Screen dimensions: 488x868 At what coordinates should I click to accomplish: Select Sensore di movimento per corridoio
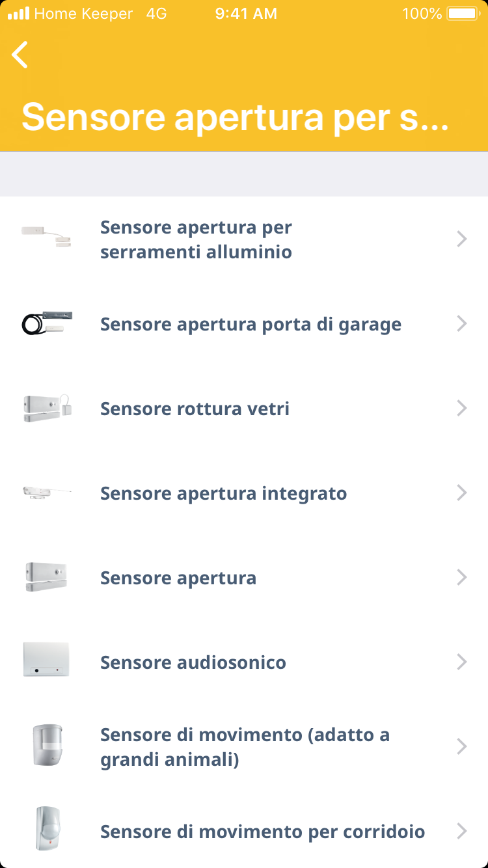pos(262,832)
